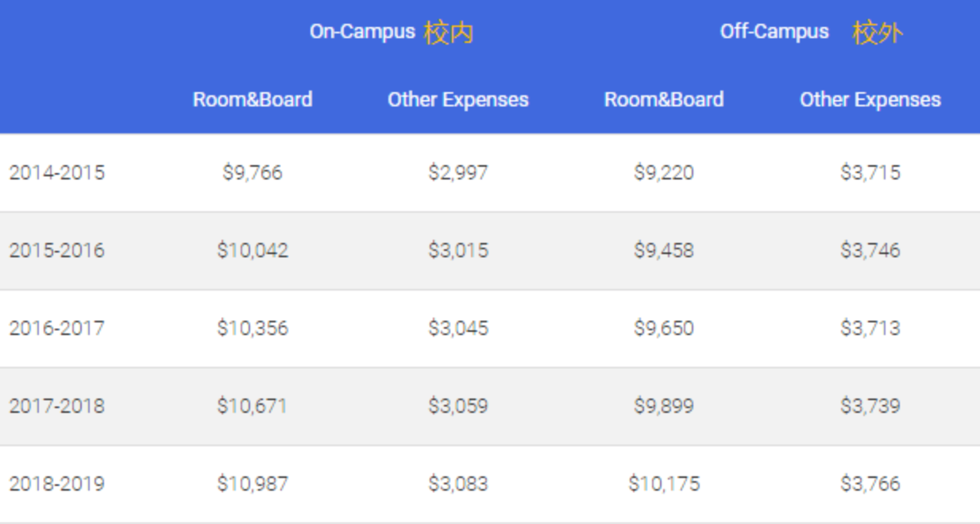The height and width of the screenshot is (524, 980).
Task: Click the Other Expenses header under Off-Campus
Action: pos(870,100)
